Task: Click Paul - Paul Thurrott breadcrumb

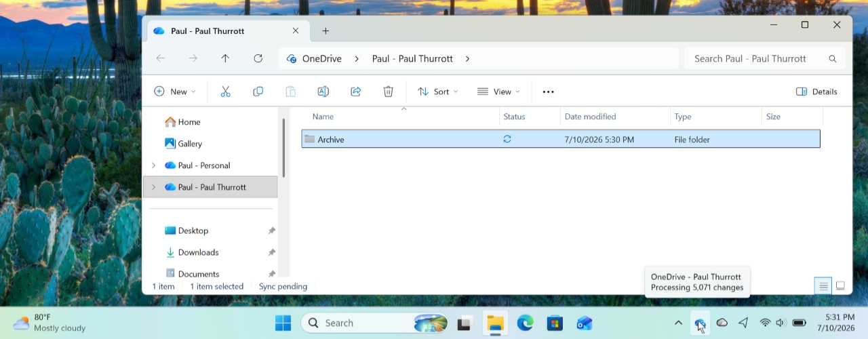Action: pyautogui.click(x=412, y=59)
